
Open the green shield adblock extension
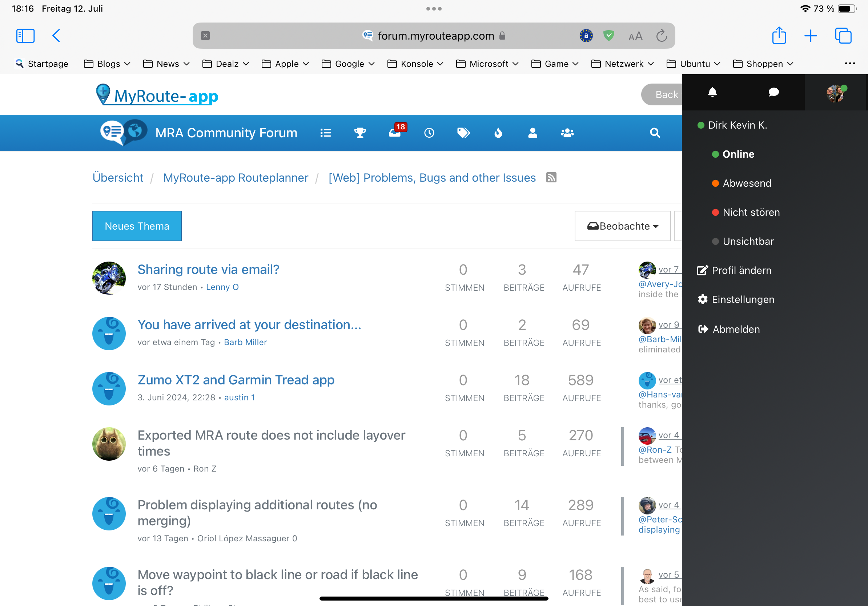click(609, 36)
